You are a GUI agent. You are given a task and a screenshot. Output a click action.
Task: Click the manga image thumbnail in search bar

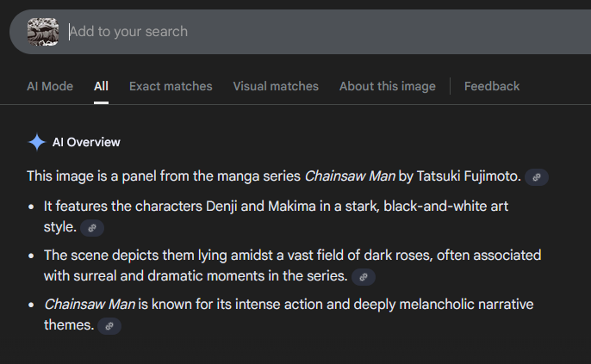(x=42, y=32)
